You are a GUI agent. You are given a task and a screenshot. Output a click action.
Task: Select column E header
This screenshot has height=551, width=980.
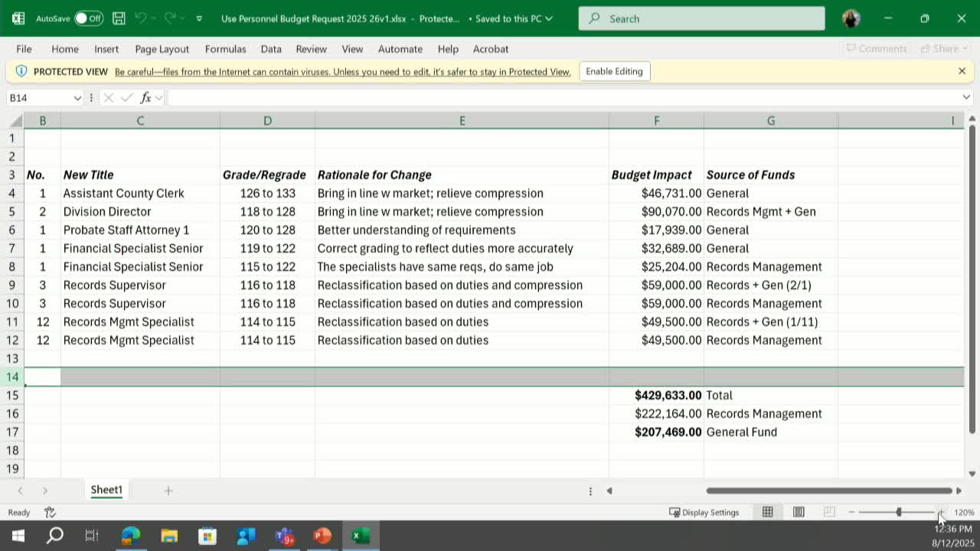tap(462, 121)
